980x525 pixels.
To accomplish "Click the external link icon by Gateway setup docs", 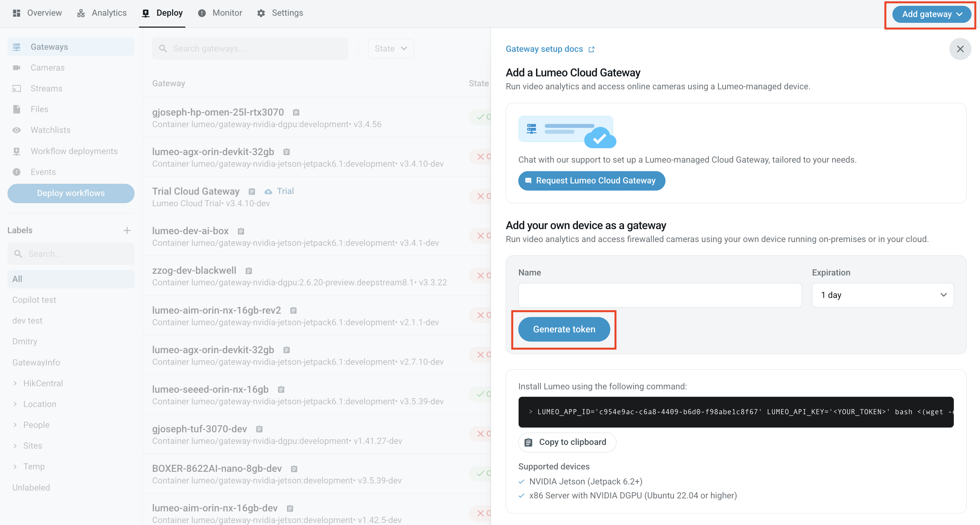I will [591, 49].
